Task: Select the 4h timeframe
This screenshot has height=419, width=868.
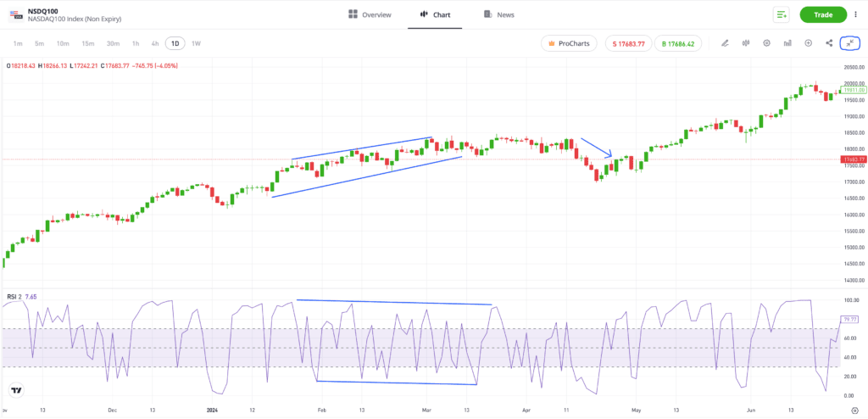Action: pyautogui.click(x=155, y=43)
